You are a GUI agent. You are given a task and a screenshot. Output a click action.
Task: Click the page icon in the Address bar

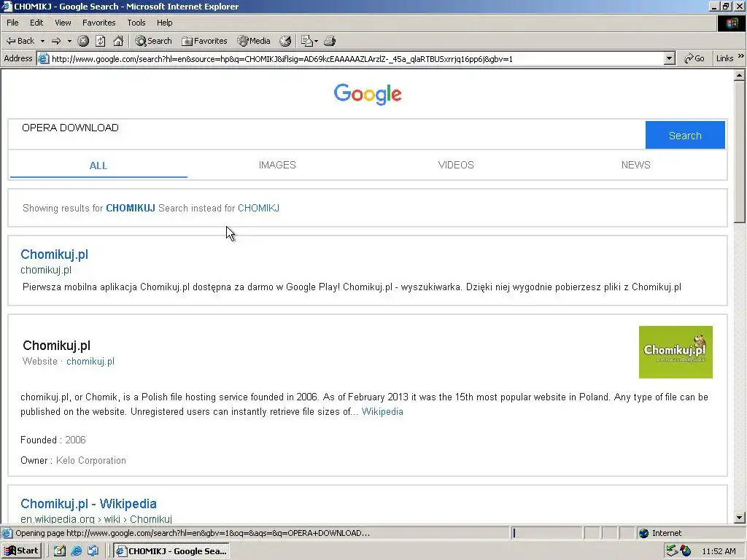click(x=43, y=58)
